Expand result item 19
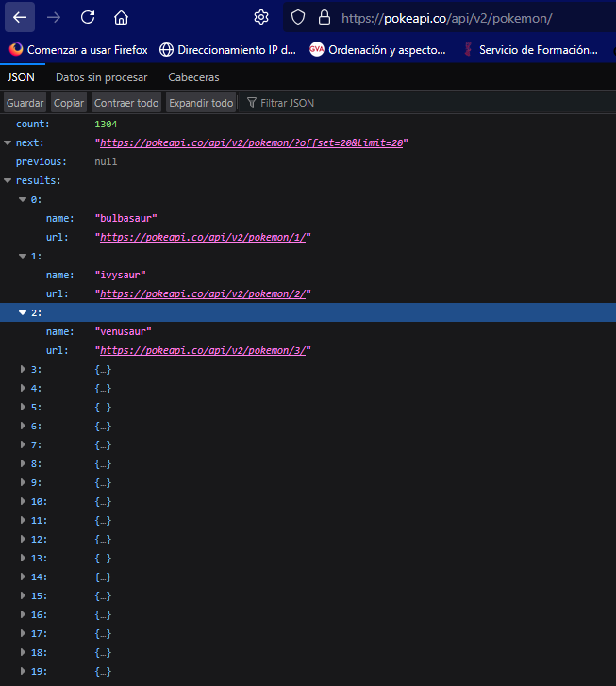 click(x=23, y=671)
